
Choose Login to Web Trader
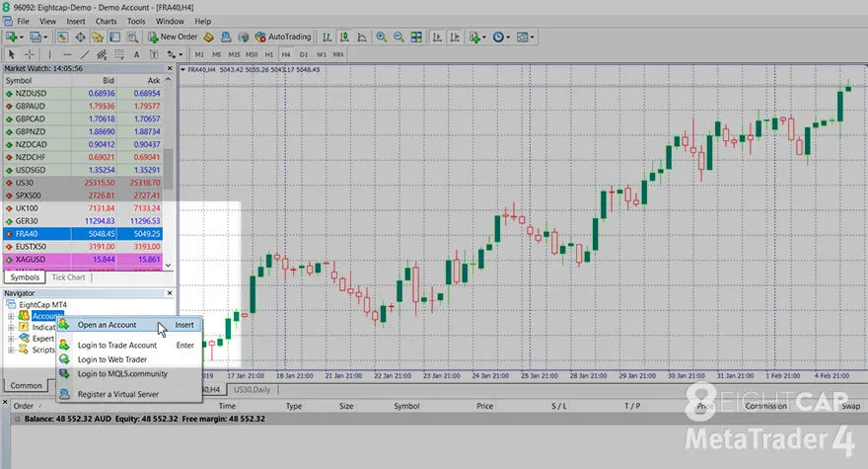(x=129, y=359)
